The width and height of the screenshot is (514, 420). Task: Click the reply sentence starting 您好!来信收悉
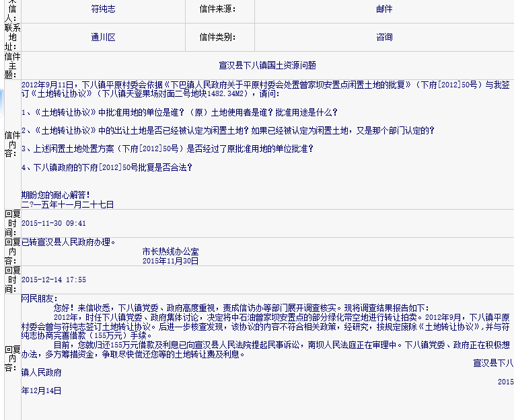(x=242, y=308)
